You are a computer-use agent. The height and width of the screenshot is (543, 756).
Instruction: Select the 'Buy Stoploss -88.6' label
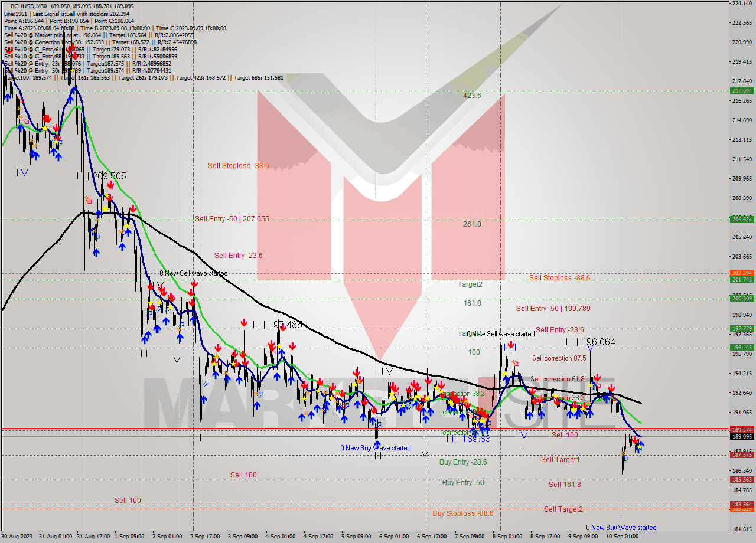click(463, 513)
